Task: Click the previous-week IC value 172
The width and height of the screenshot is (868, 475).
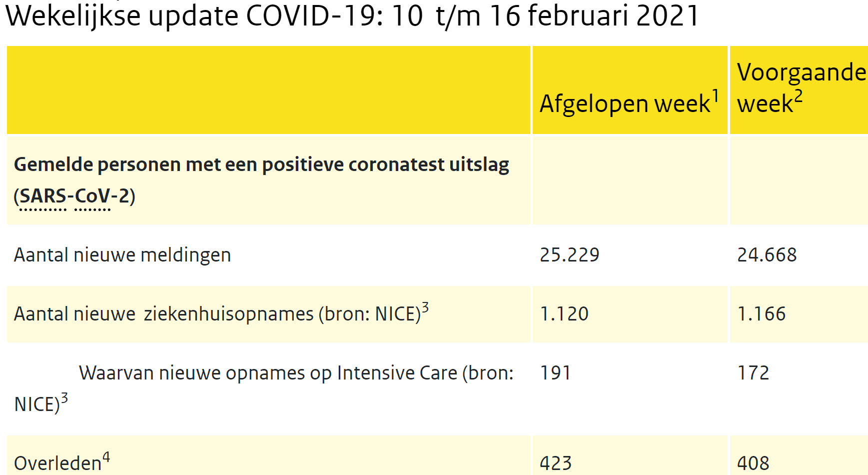Action: [x=753, y=373]
